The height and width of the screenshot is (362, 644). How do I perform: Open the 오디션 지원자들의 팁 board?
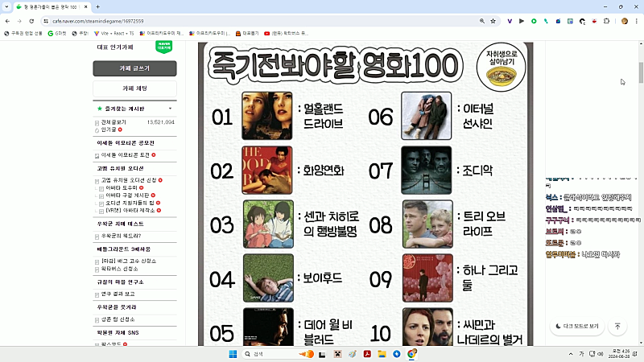pyautogui.click(x=130, y=204)
